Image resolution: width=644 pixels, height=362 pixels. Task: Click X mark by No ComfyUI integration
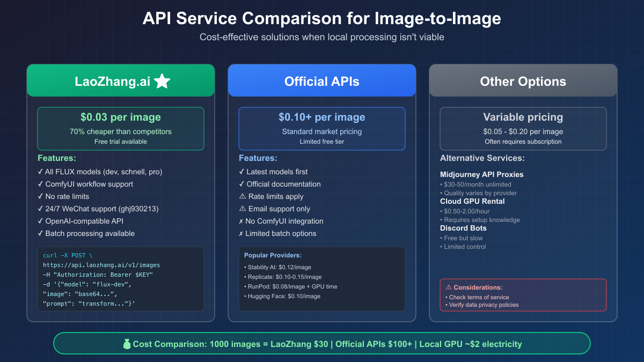[241, 221]
